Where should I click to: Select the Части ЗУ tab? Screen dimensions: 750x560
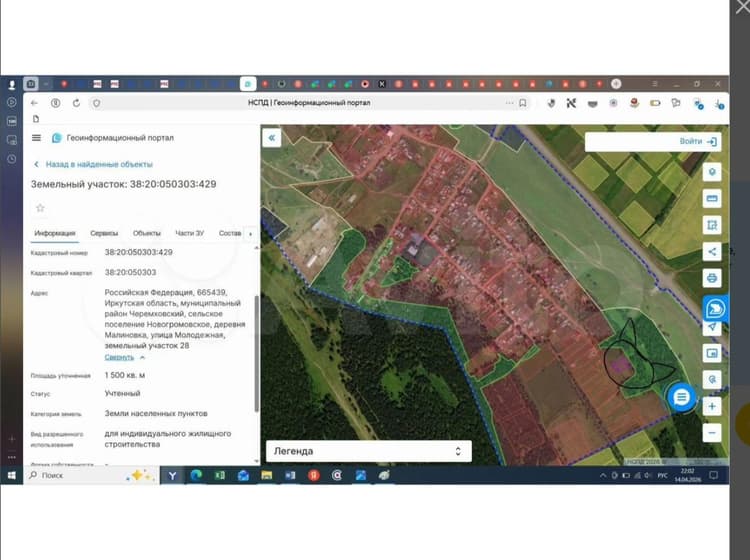189,233
